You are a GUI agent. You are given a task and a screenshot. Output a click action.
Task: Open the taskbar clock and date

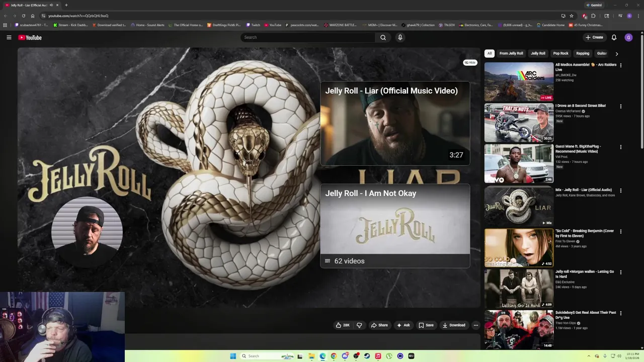[x=632, y=356]
